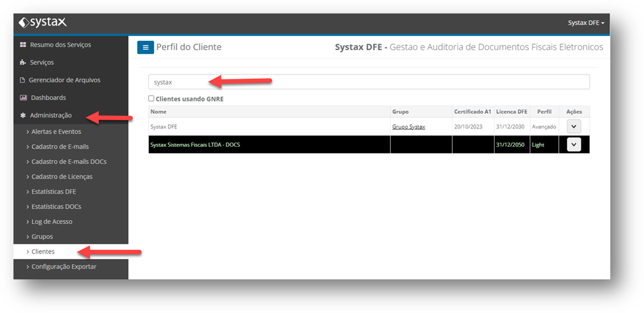Click Avançado profile cell
Image resolution: width=644 pixels, height=313 pixels.
[544, 127]
